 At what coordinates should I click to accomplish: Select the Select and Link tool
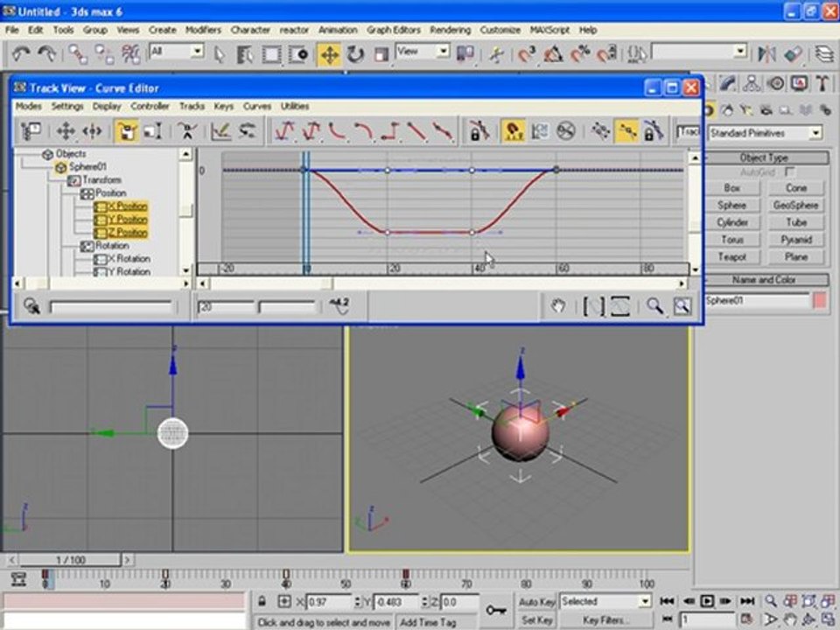point(78,53)
